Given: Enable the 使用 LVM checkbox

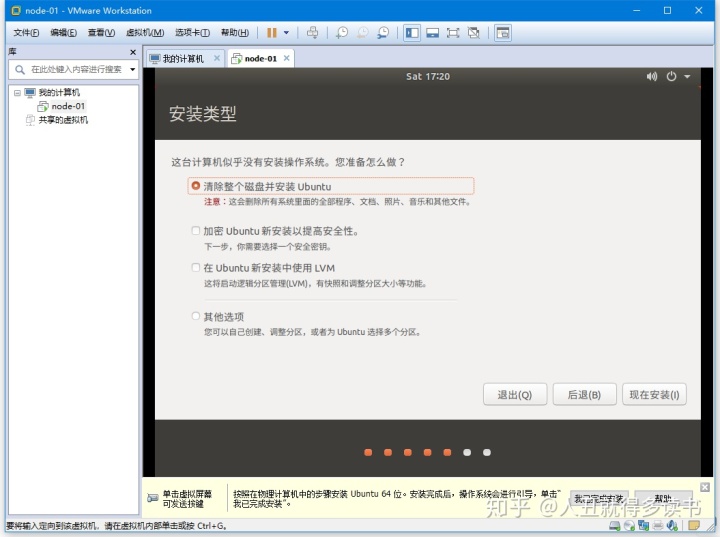Looking at the screenshot, I should pyautogui.click(x=196, y=267).
